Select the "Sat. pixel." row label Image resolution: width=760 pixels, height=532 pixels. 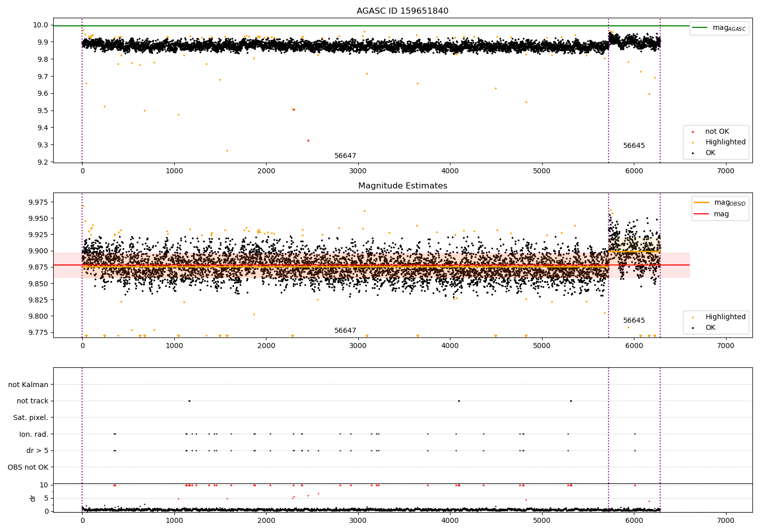31,418
